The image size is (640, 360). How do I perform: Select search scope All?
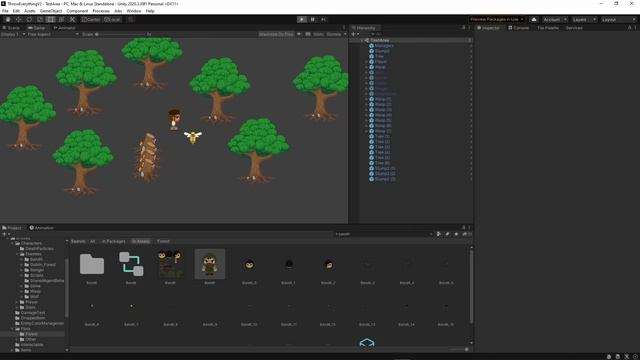pos(93,241)
